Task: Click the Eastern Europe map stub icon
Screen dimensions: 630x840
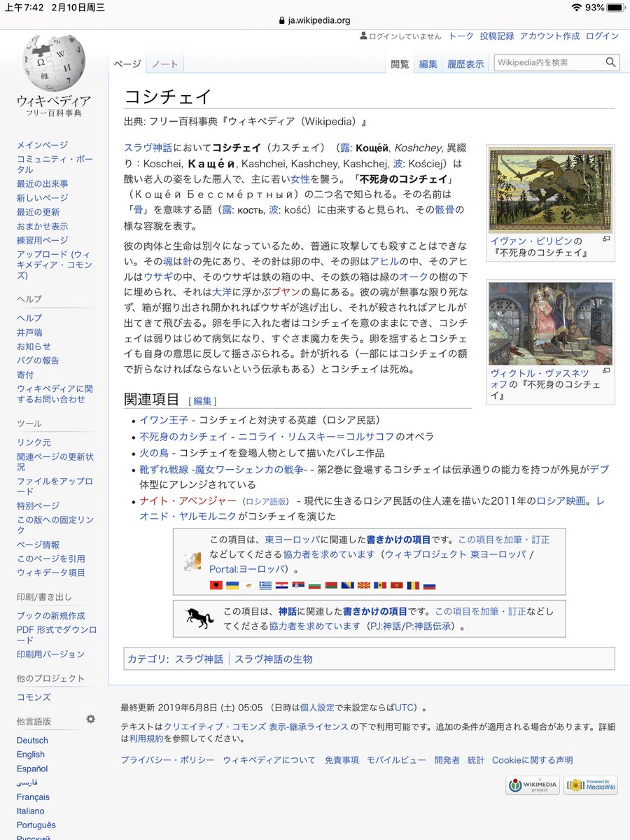Action: pos(191,561)
